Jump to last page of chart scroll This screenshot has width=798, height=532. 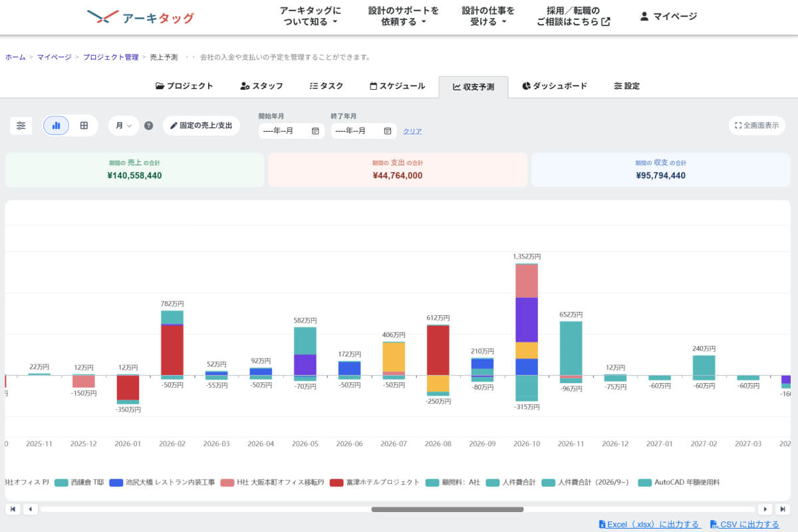[783, 509]
